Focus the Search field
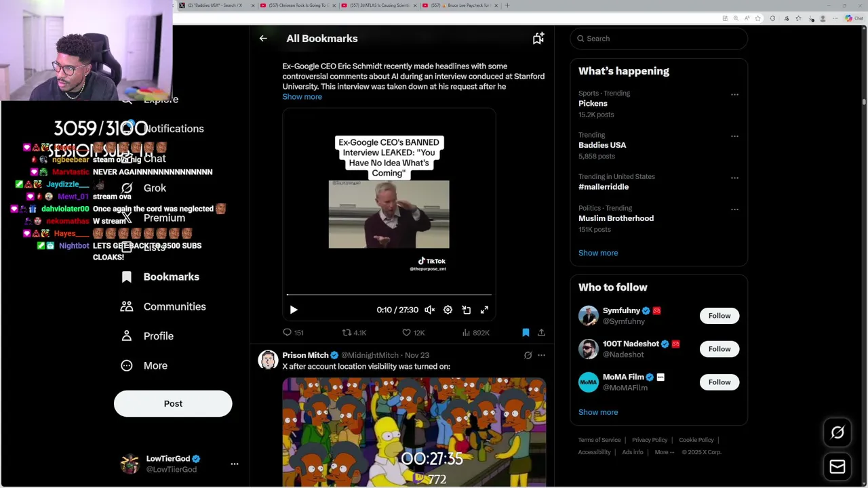This screenshot has height=488, width=868. pos(659,39)
